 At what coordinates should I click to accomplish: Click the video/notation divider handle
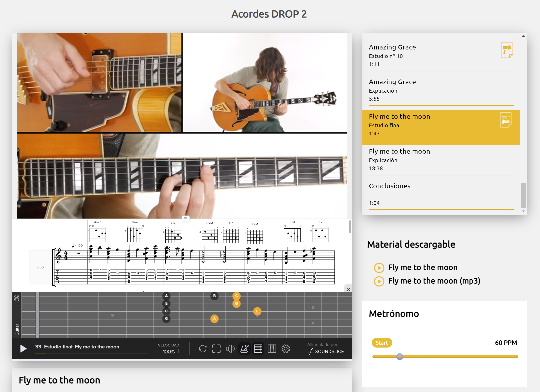click(x=186, y=219)
